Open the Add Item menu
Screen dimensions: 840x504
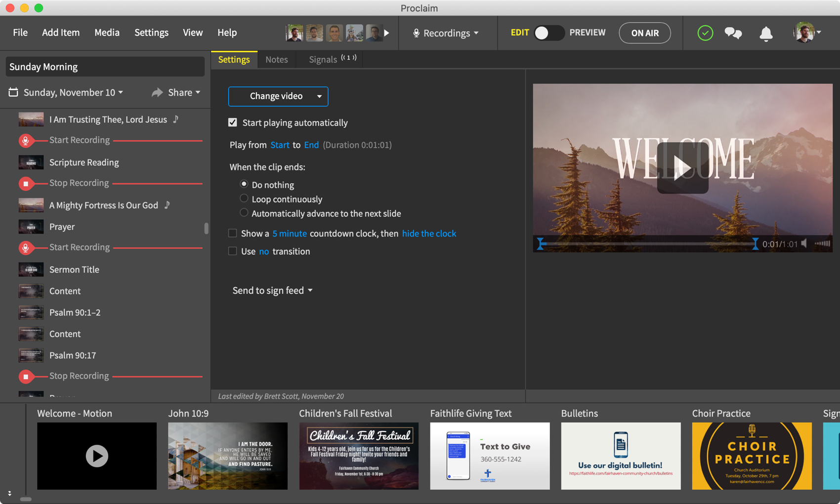click(61, 33)
